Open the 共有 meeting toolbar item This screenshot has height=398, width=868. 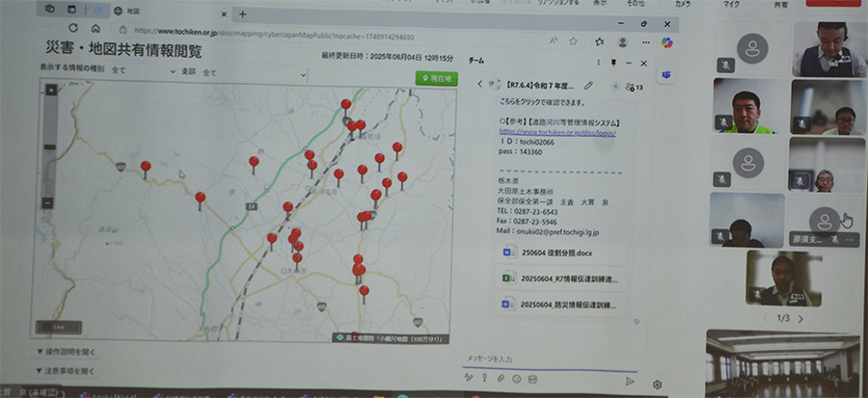(781, 5)
